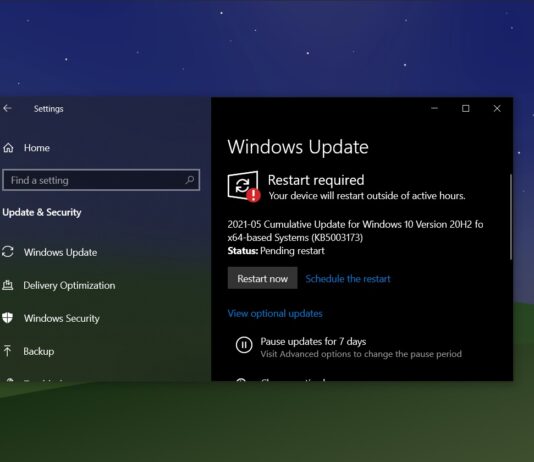Click 'Visit Advanced options to change the pause period'
This screenshot has width=534, height=462.
[x=361, y=354]
